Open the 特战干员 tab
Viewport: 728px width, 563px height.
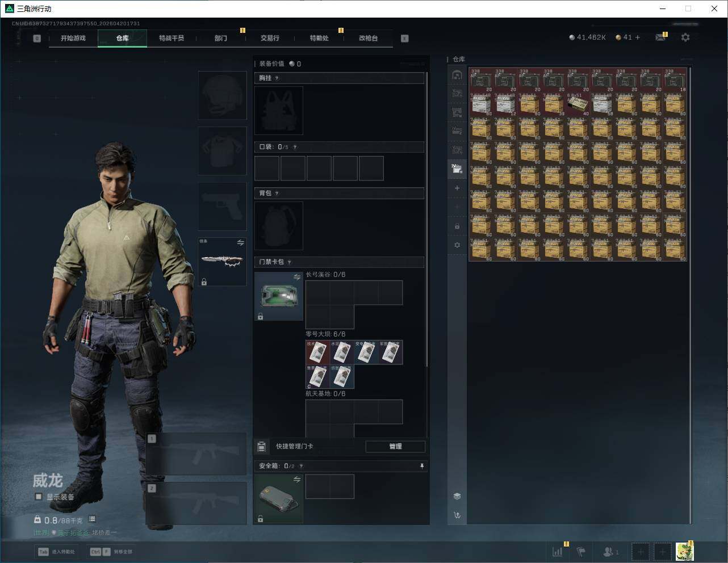click(171, 38)
